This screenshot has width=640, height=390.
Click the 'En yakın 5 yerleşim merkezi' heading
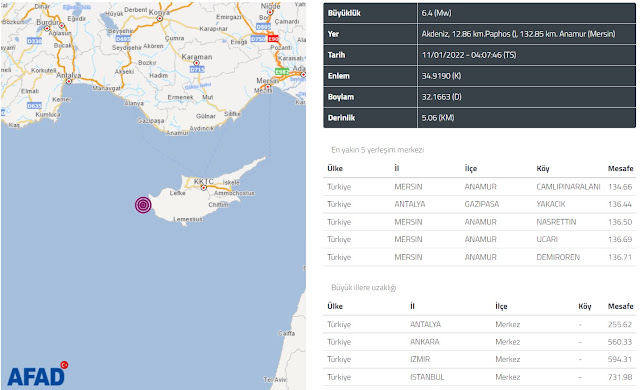pos(378,150)
